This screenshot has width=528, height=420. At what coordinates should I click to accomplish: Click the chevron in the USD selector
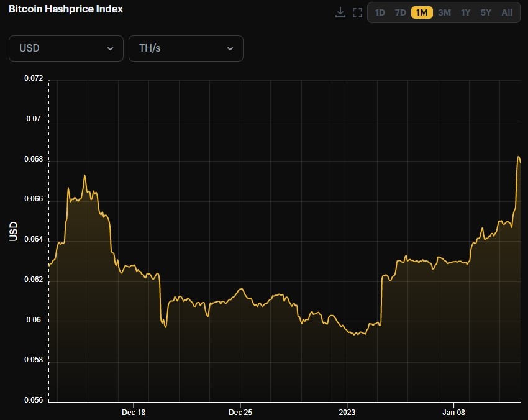111,48
